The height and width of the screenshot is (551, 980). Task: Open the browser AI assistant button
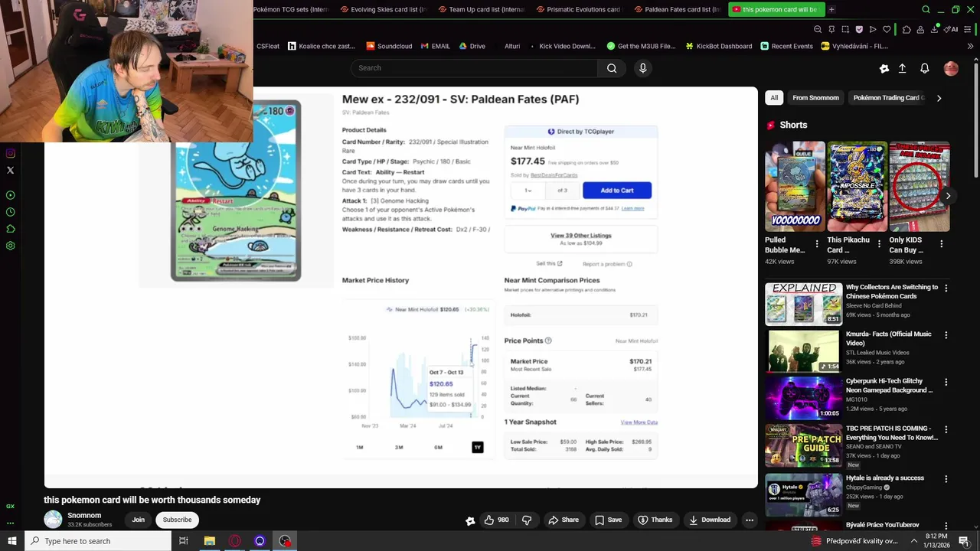952,29
